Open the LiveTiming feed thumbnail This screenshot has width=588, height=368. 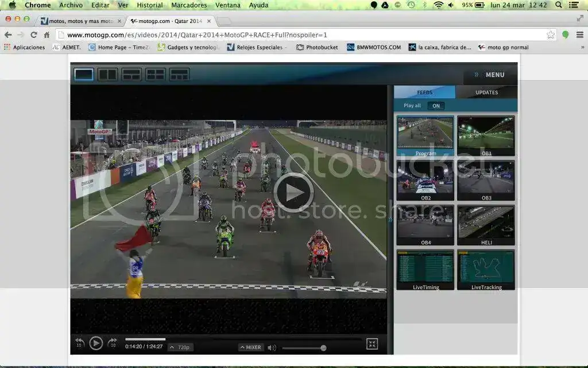pyautogui.click(x=425, y=270)
